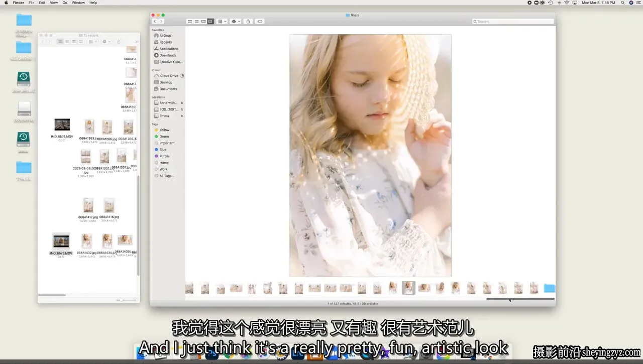
Task: Eject the Anne with... volume
Action: 182,103
